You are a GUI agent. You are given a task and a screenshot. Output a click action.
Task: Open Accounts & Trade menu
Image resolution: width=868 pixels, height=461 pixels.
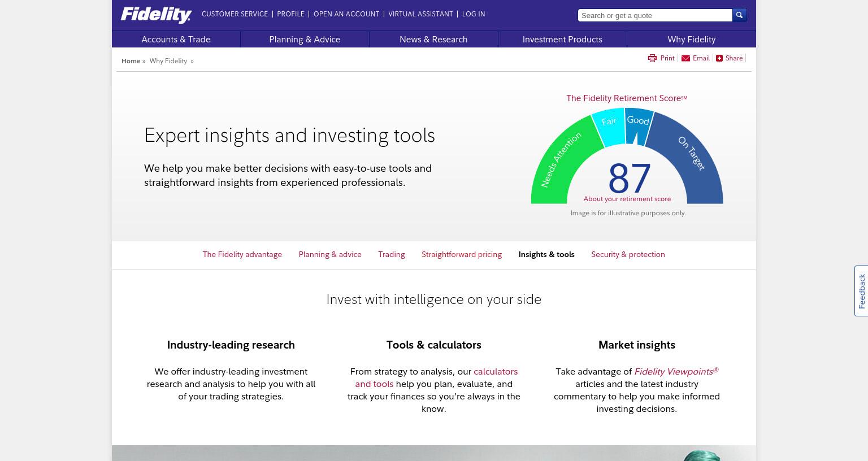coord(176,40)
